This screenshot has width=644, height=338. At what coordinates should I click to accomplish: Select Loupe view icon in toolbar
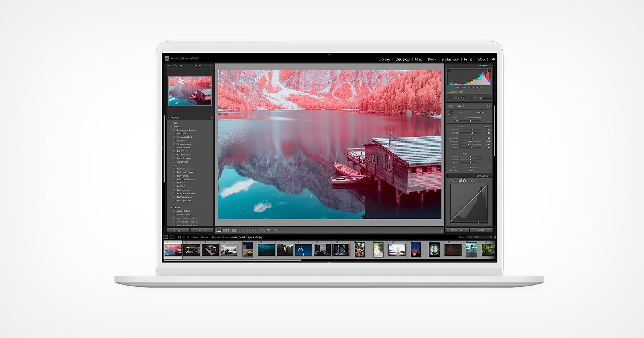[x=219, y=230]
